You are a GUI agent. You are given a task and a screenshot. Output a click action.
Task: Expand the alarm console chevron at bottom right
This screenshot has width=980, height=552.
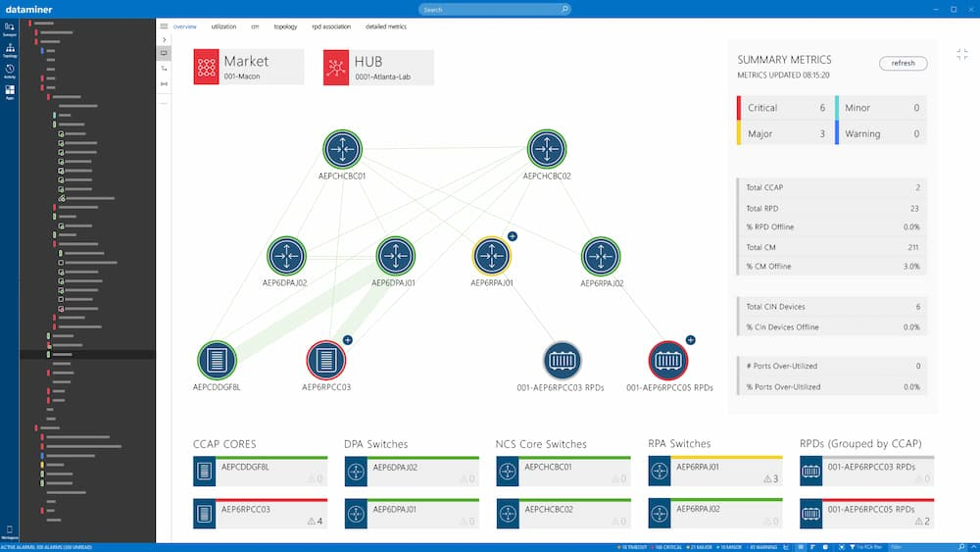click(x=972, y=547)
